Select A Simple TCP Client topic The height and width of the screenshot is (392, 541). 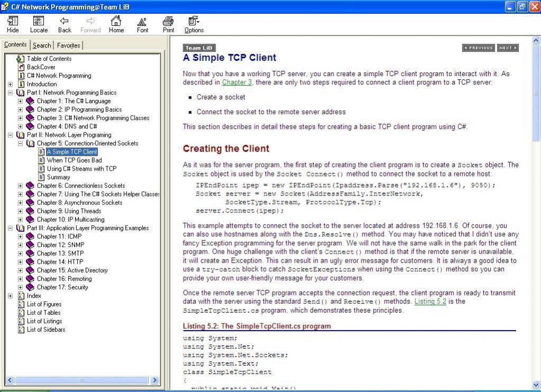tap(72, 152)
